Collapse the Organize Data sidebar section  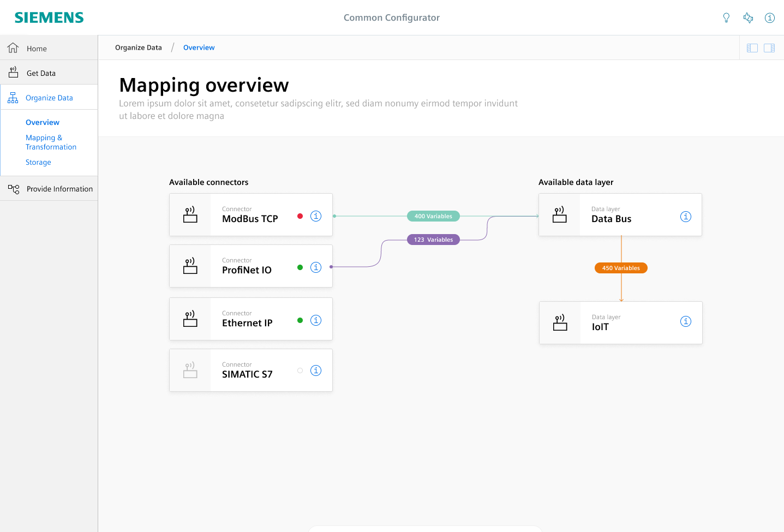[49, 98]
